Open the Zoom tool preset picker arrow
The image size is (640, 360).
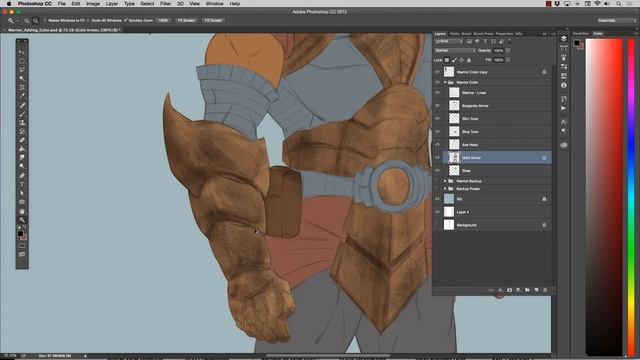[17, 20]
